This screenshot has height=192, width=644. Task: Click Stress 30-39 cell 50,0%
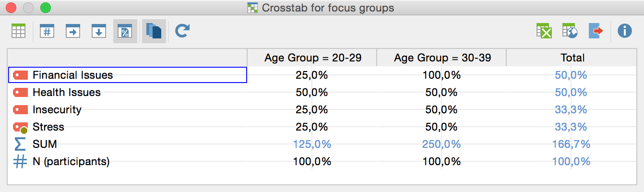441,127
